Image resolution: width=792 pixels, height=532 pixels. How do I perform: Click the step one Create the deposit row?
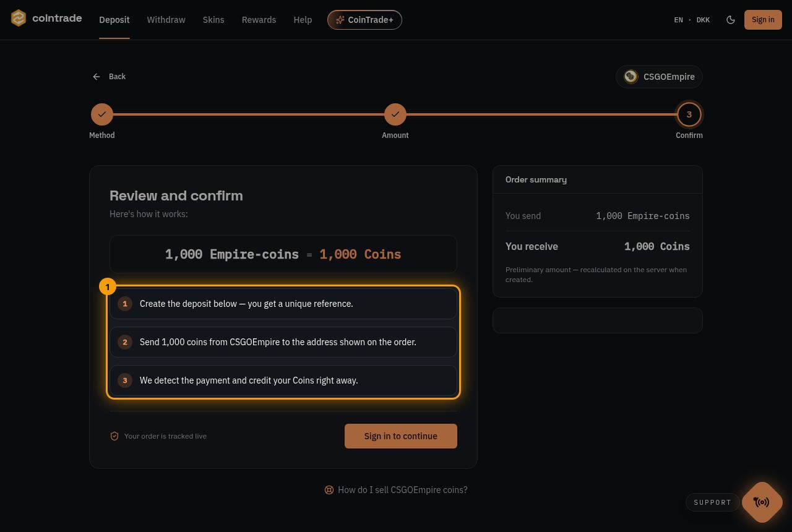[283, 304]
